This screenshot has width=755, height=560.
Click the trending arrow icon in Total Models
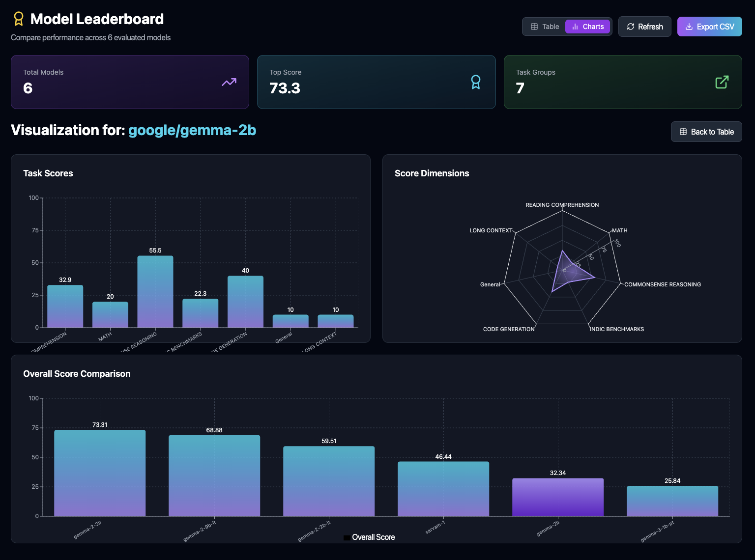[229, 82]
